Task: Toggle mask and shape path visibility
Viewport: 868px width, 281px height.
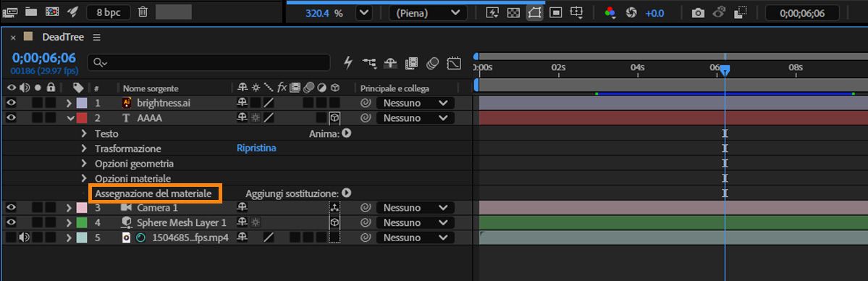Action: [535, 13]
